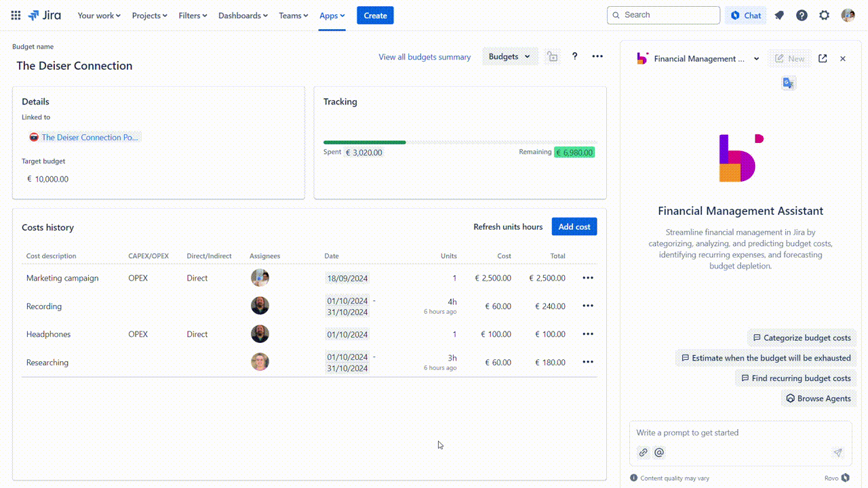Click the green Remaining € 6,980.00 badge
Viewport: 868px width, 488px height.
tap(574, 152)
